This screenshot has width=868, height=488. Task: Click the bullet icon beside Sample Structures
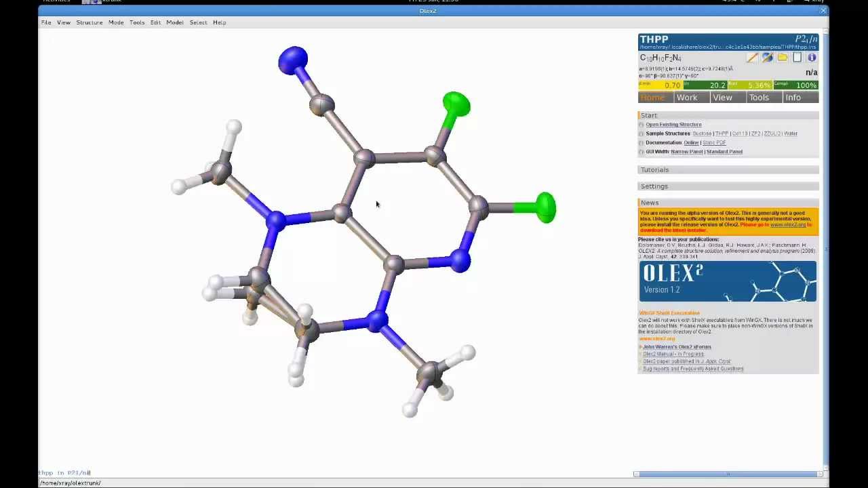point(642,134)
